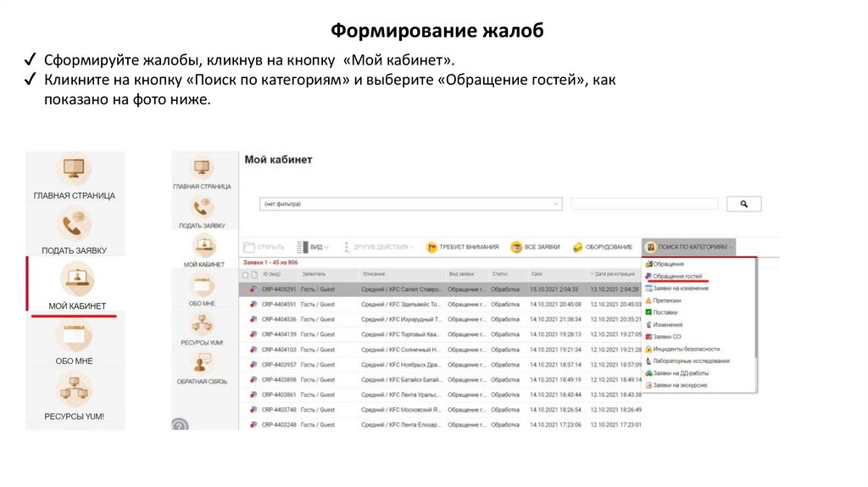
Task: Click the search text field beside filter
Action: coord(644,204)
